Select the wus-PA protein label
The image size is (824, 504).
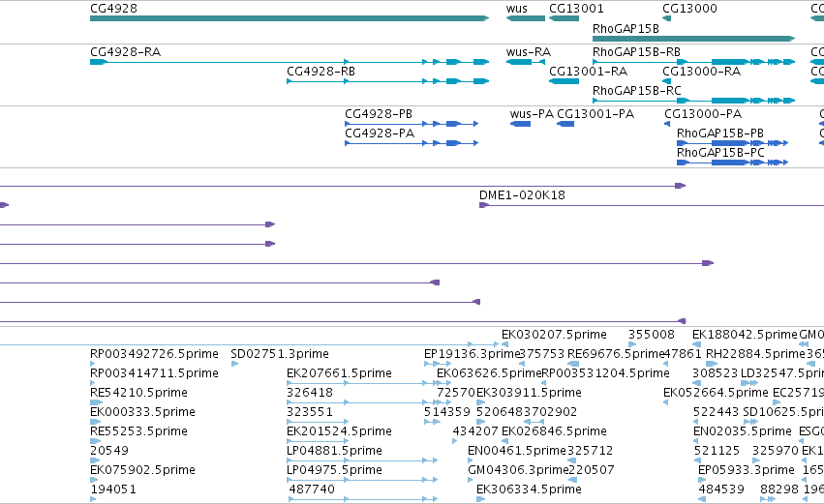532,114
